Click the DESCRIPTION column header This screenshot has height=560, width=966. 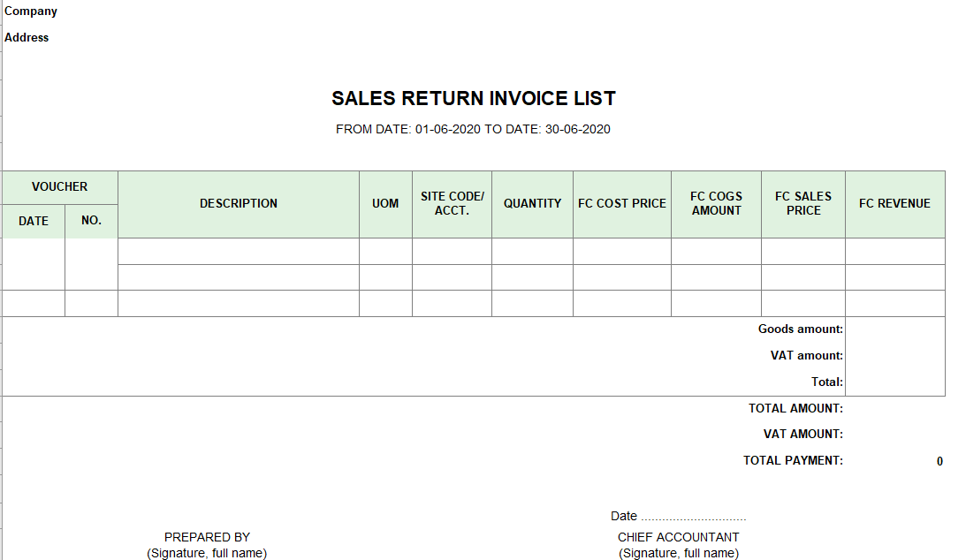coord(239,204)
